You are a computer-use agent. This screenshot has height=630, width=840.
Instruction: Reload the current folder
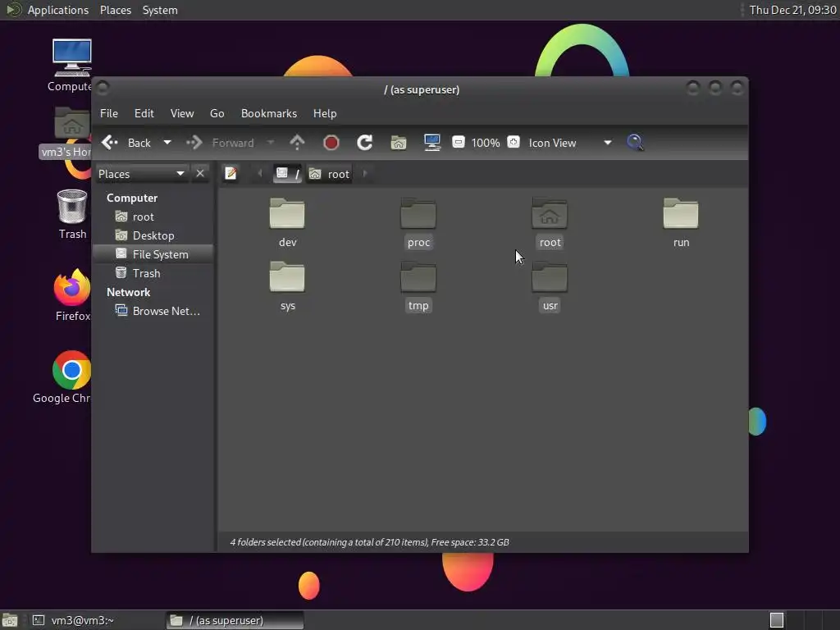(x=365, y=143)
